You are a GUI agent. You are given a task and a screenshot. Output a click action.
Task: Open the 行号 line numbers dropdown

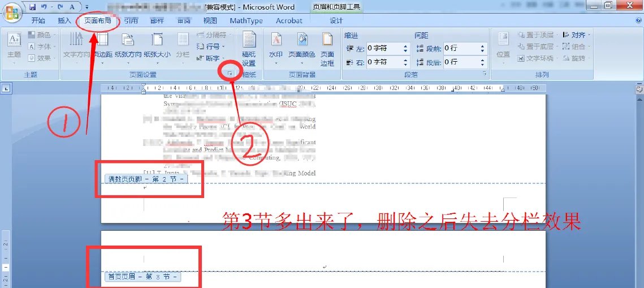tap(211, 47)
